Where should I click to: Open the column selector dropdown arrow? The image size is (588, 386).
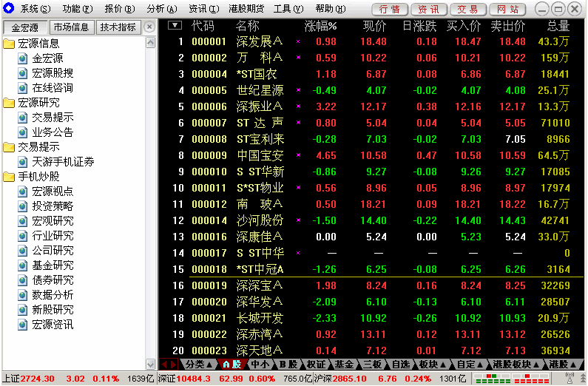[175, 25]
